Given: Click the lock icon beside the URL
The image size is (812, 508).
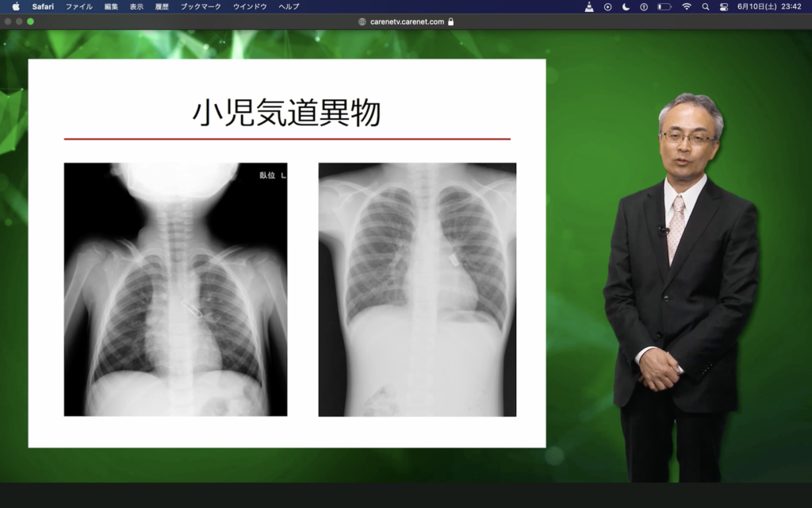Looking at the screenshot, I should [451, 21].
